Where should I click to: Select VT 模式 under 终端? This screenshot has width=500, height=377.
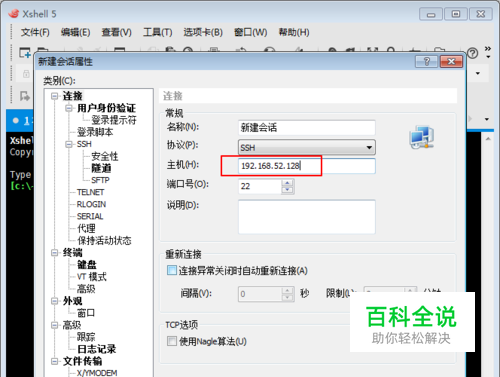pyautogui.click(x=92, y=277)
